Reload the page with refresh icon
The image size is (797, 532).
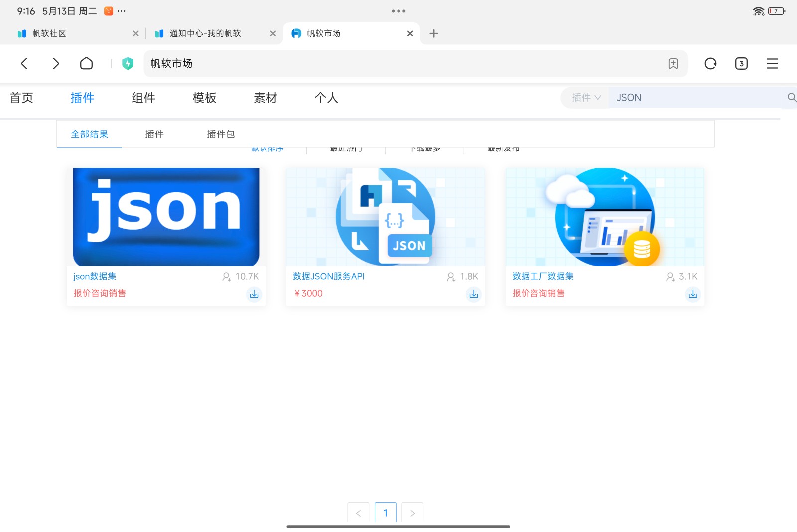[x=710, y=63]
